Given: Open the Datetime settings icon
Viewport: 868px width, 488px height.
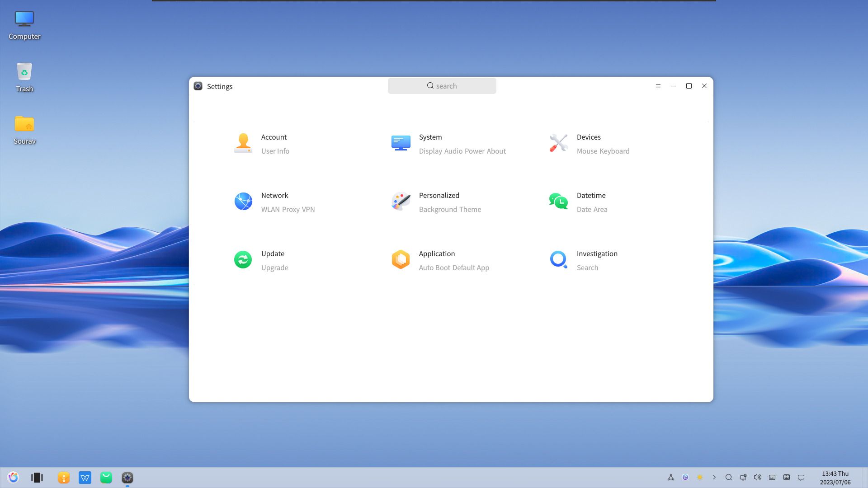Looking at the screenshot, I should pyautogui.click(x=558, y=201).
